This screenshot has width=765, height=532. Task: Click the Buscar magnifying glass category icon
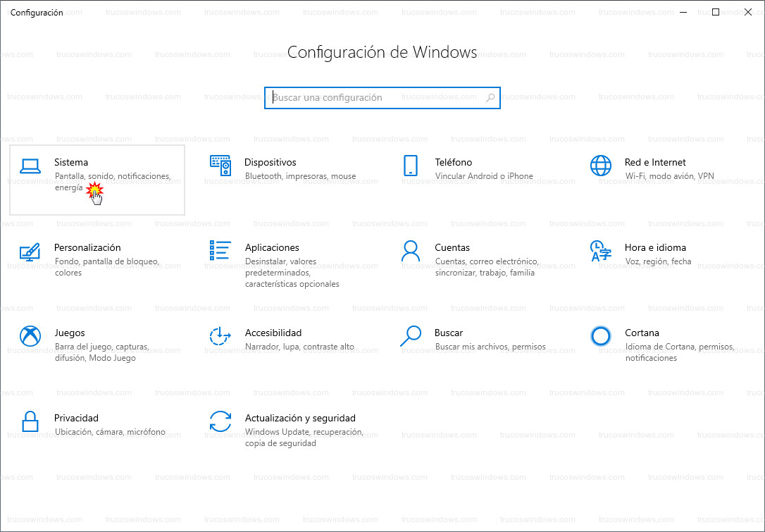[x=411, y=336]
